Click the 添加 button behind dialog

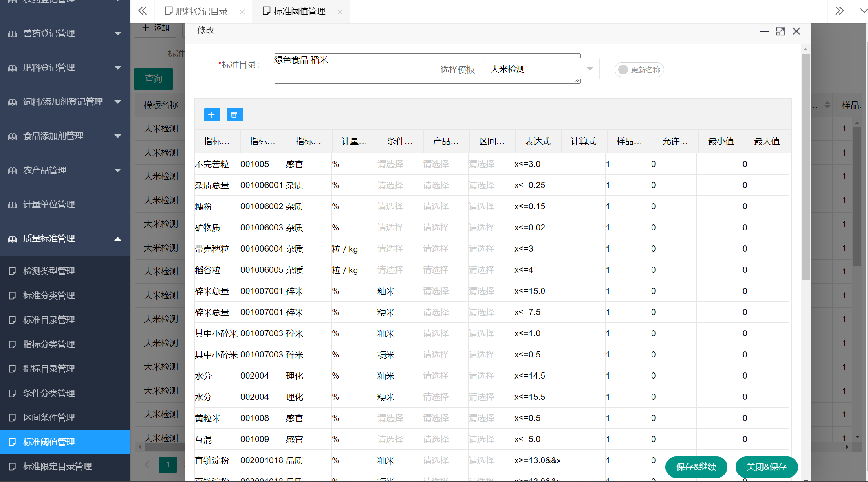click(x=155, y=28)
